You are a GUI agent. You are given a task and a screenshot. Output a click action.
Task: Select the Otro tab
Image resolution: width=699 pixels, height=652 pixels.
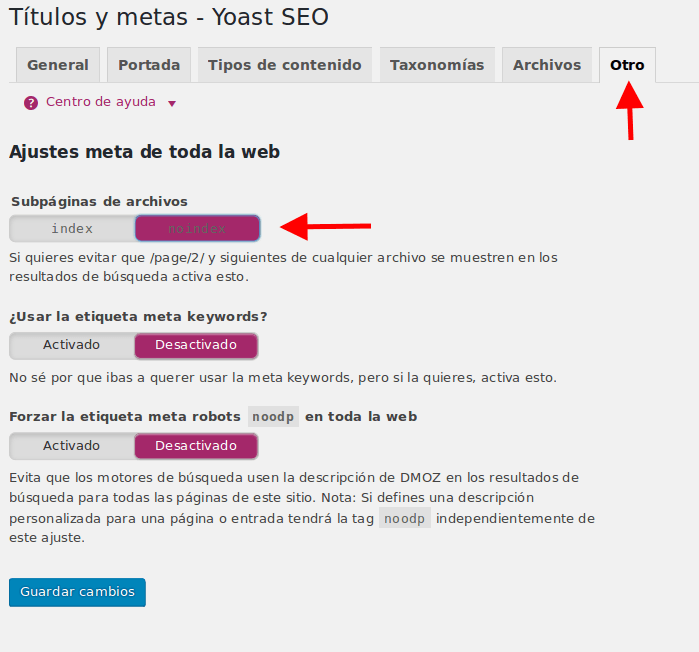tap(627, 65)
